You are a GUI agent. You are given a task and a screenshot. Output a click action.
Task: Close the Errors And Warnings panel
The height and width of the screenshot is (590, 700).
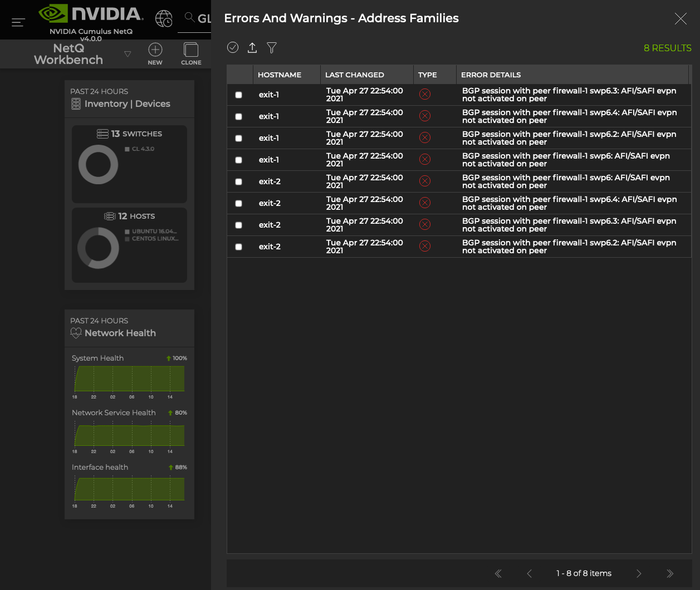pyautogui.click(x=681, y=19)
